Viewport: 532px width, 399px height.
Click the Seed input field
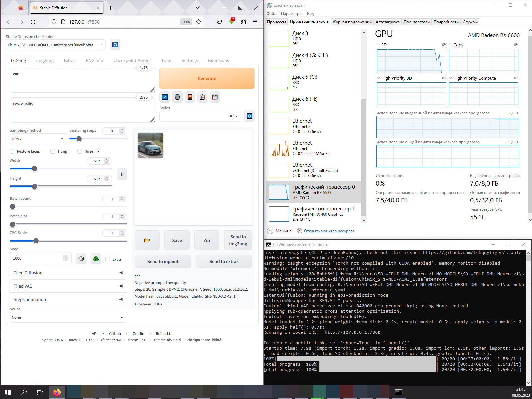(x=40, y=258)
